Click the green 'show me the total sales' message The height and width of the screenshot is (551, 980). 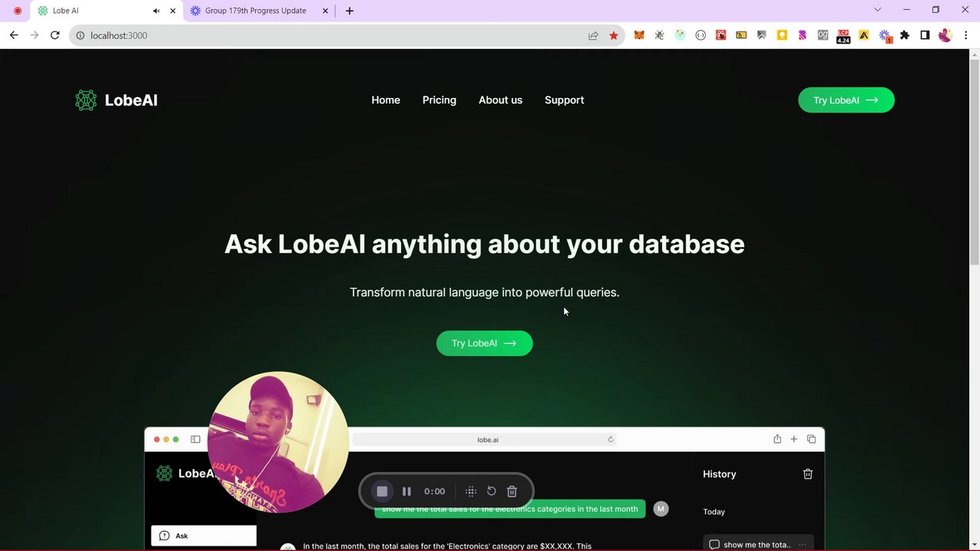coord(510,509)
